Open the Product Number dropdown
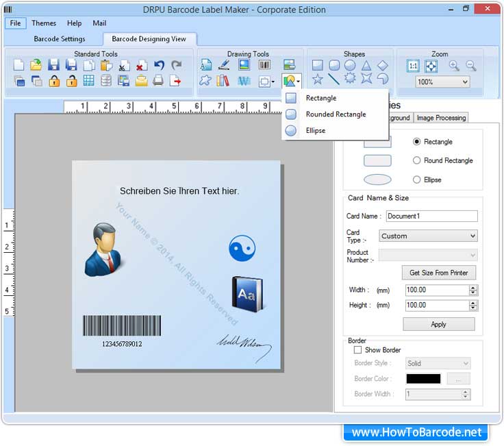Viewport: 504px width, 446px height. (x=428, y=255)
